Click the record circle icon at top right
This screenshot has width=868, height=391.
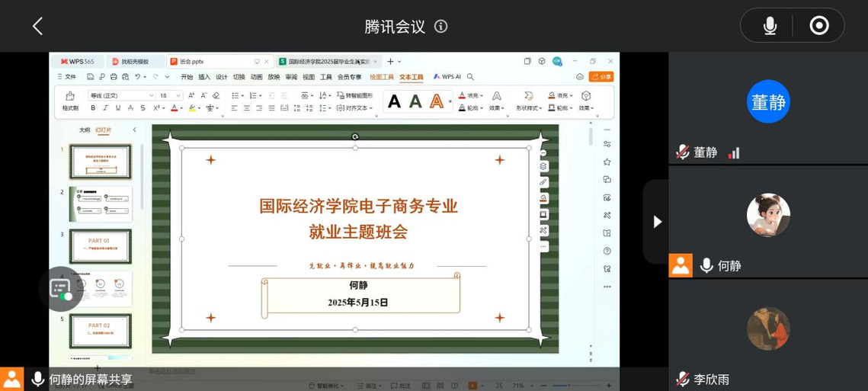[819, 26]
